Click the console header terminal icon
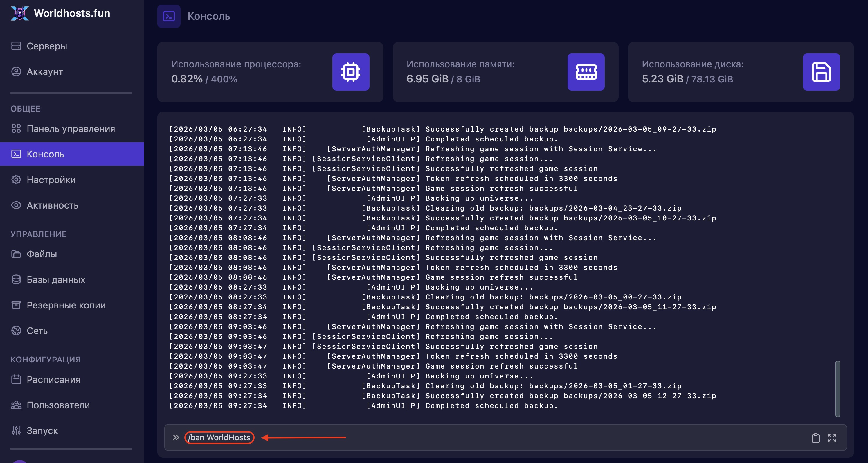The height and width of the screenshot is (463, 868). [169, 16]
